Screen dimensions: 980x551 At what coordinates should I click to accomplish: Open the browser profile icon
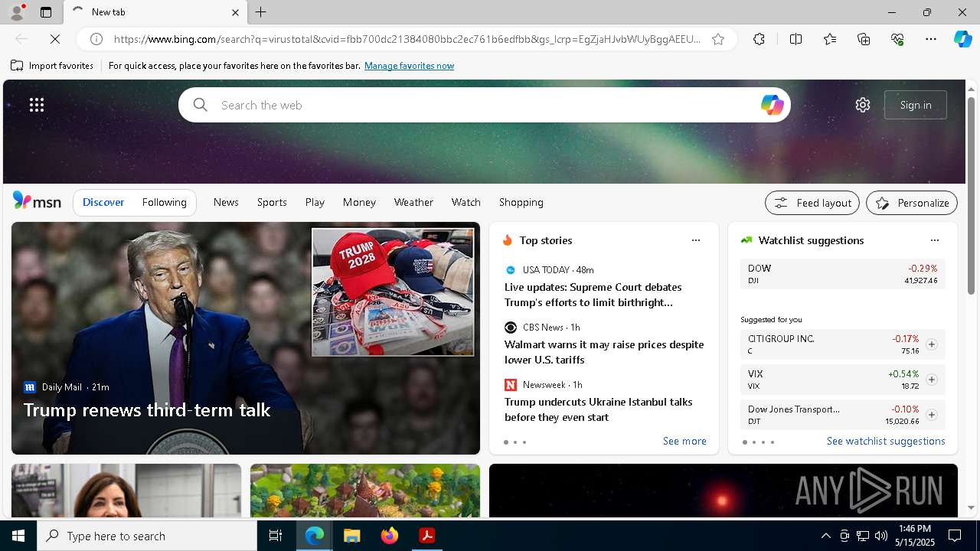coord(16,12)
